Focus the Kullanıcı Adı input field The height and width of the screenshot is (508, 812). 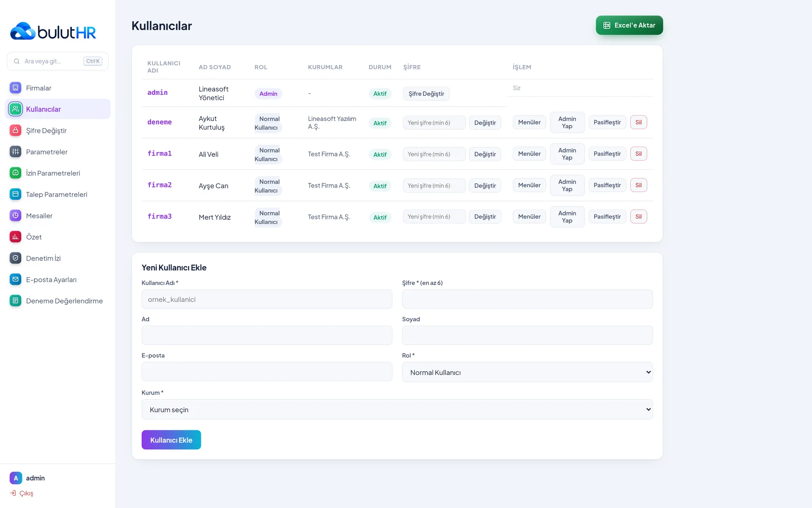[267, 299]
